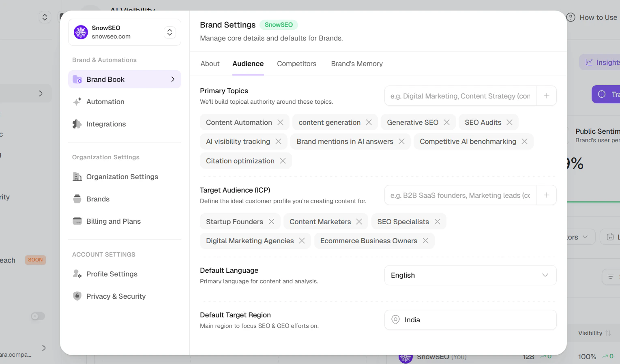Expand Brand Book with its chevron
This screenshot has width=620, height=364.
(173, 79)
